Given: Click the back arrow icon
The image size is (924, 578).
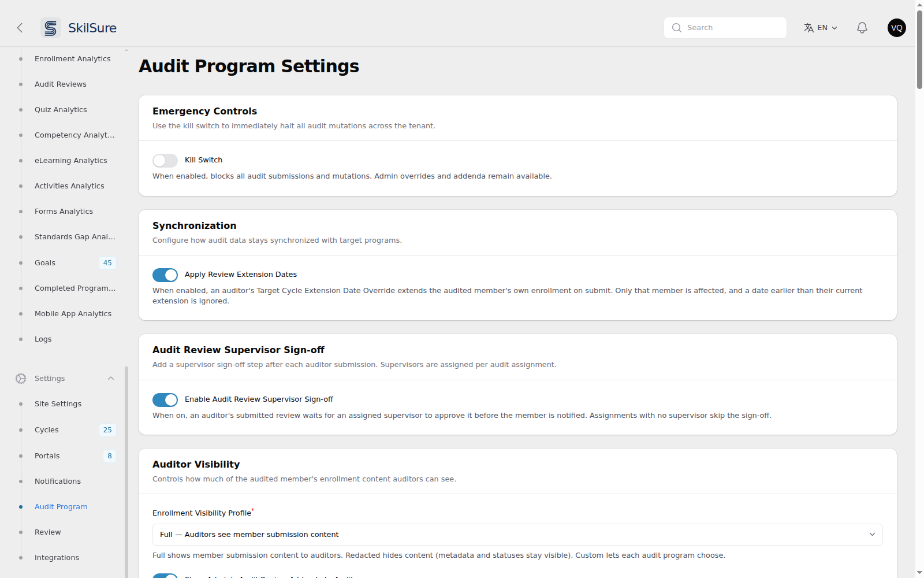Looking at the screenshot, I should 20,28.
